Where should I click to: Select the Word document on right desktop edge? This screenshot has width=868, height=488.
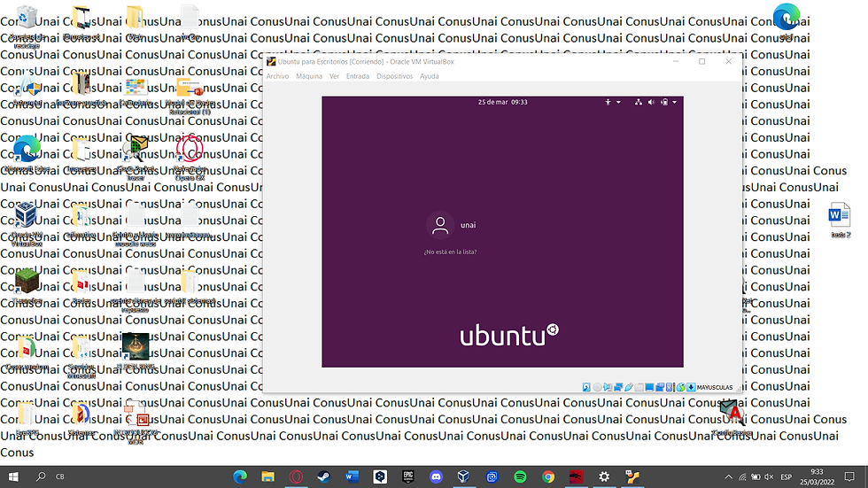pyautogui.click(x=840, y=221)
